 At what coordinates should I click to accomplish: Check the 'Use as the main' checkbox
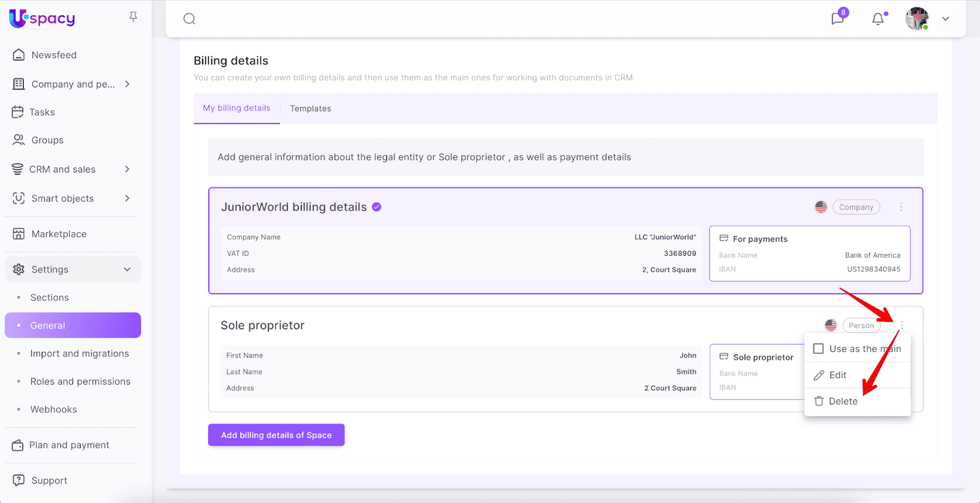point(818,349)
